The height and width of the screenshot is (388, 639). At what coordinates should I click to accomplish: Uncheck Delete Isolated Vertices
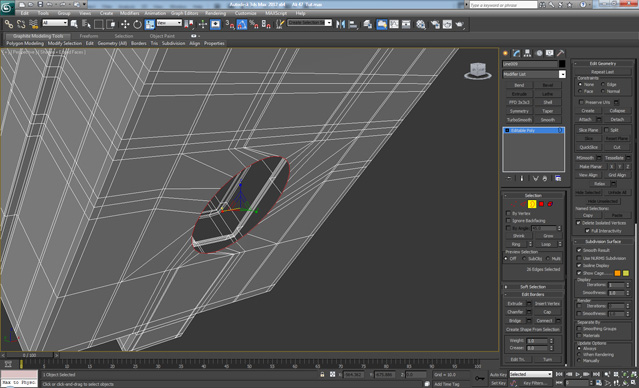click(578, 223)
